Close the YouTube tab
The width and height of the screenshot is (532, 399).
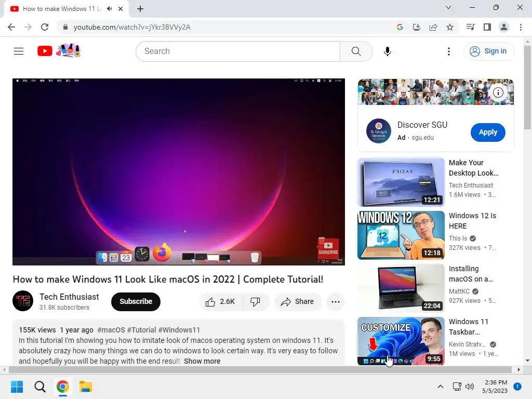pyautogui.click(x=121, y=9)
